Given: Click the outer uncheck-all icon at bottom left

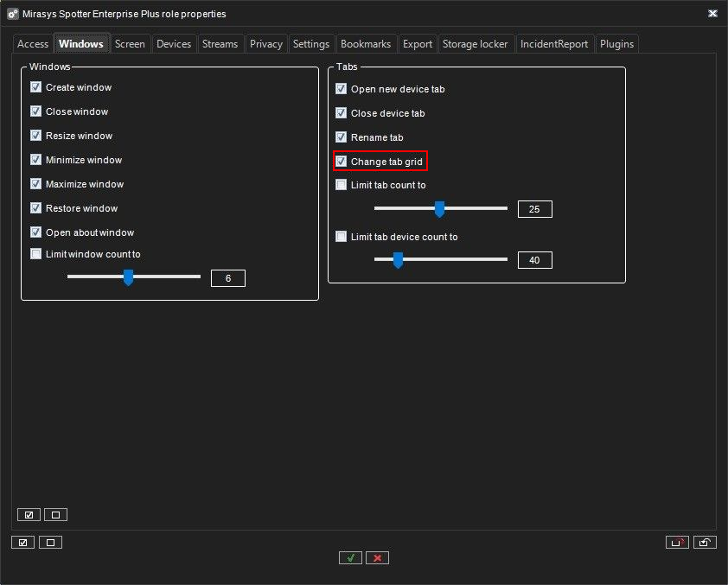Looking at the screenshot, I should coord(50,543).
